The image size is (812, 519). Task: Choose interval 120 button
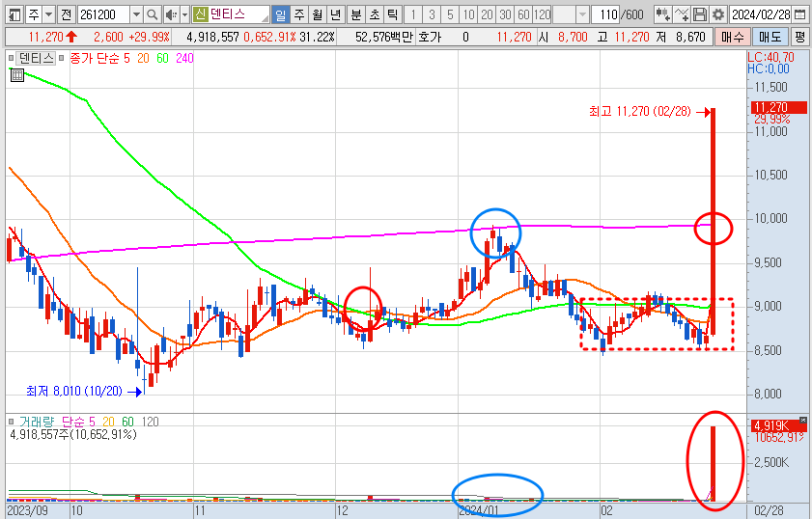(543, 14)
